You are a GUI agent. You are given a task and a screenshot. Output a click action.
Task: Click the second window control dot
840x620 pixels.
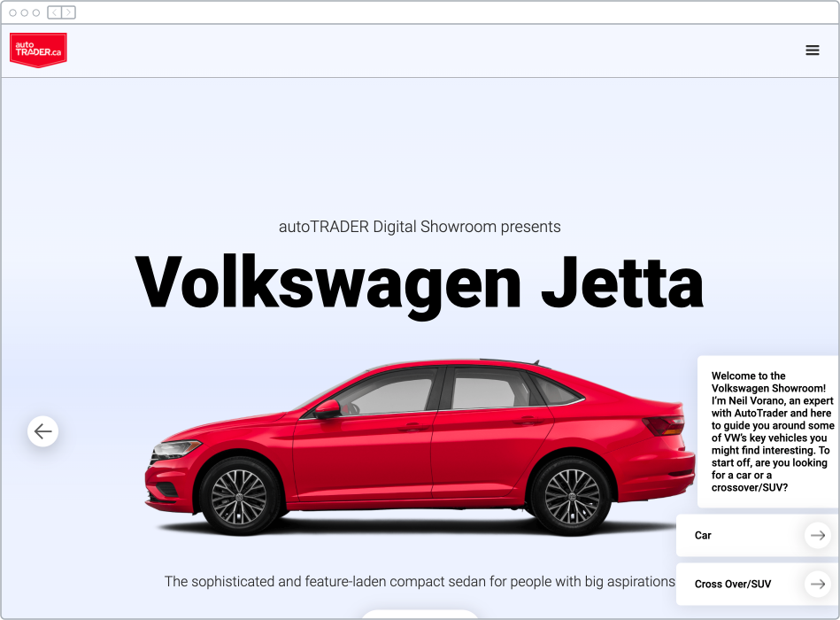25,12
